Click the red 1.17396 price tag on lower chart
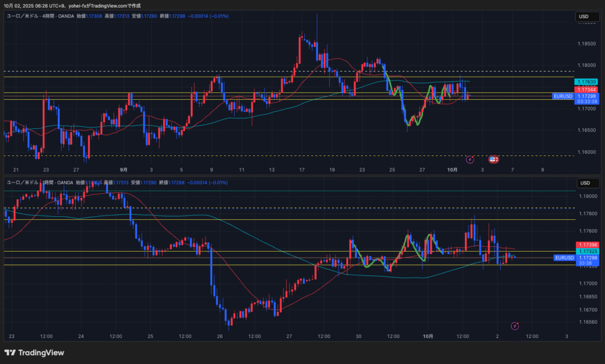This screenshot has width=605, height=364. [x=587, y=245]
